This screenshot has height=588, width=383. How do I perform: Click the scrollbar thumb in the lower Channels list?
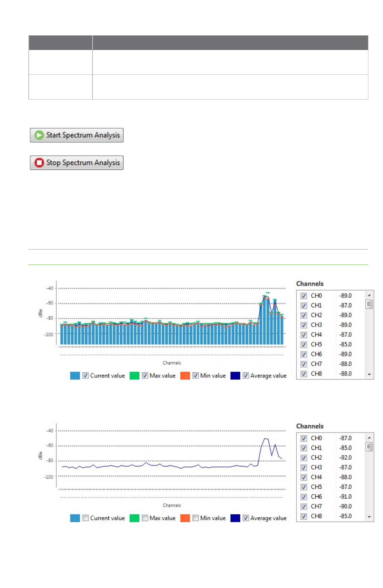369,446
